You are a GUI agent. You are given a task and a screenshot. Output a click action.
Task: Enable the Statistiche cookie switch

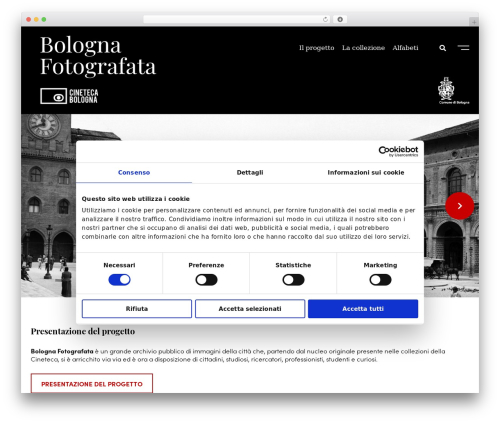pos(293,280)
